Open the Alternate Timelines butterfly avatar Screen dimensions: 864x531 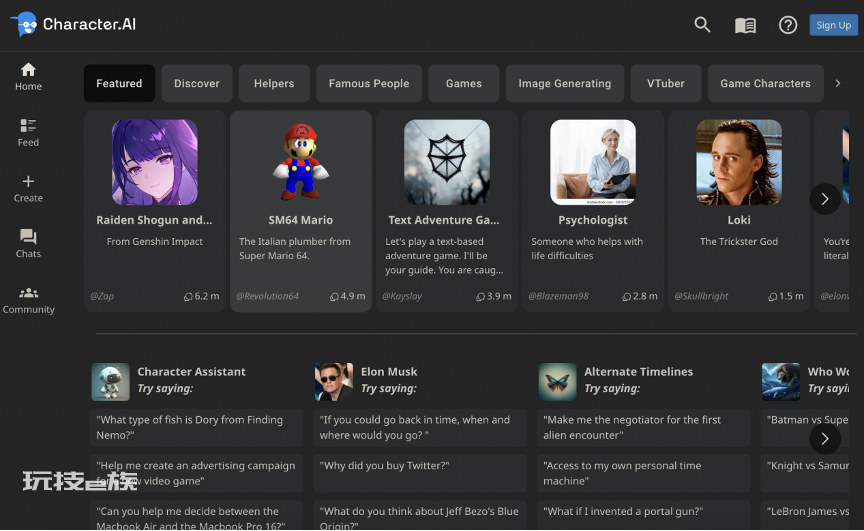coord(558,381)
